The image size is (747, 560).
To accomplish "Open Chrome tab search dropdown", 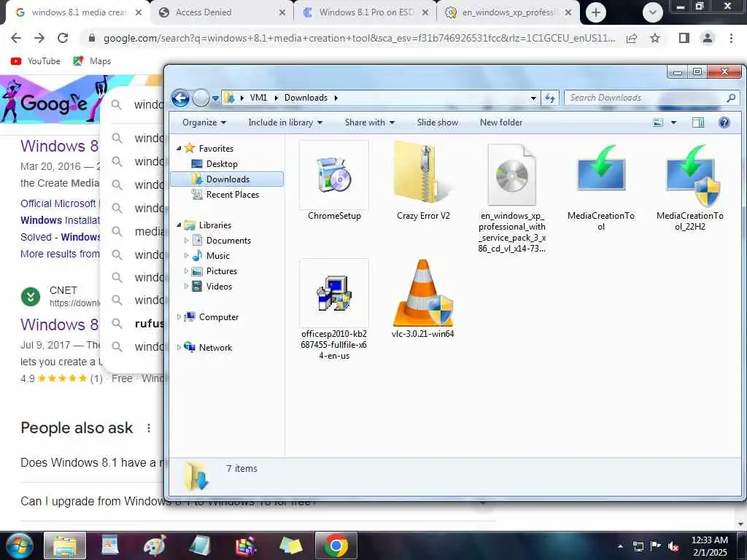I will pos(653,12).
